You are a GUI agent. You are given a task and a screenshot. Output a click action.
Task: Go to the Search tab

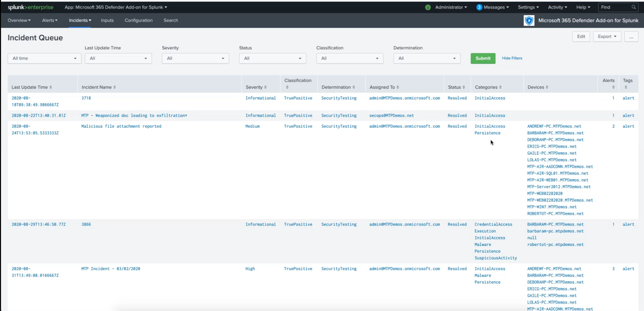tap(171, 20)
